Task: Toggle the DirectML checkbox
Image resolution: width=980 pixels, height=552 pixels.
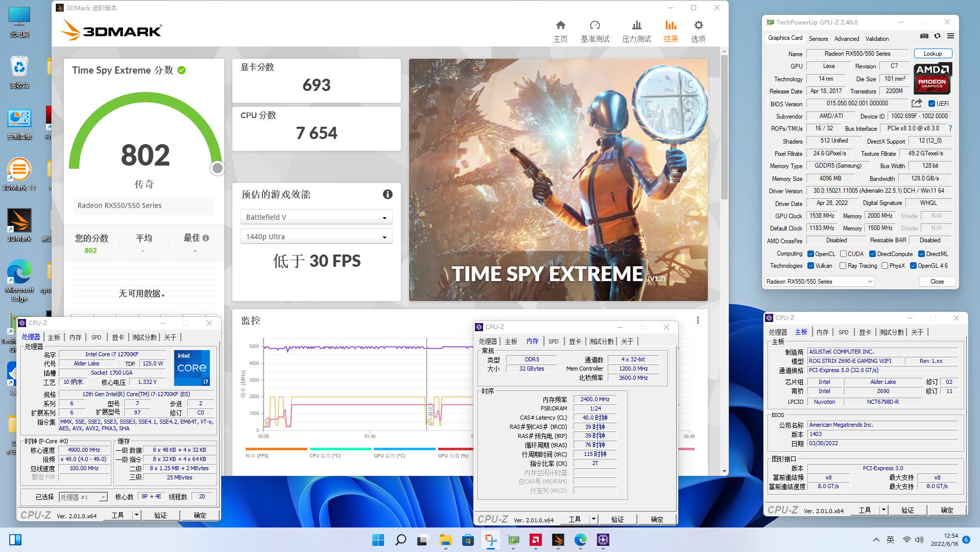Action: [x=921, y=254]
